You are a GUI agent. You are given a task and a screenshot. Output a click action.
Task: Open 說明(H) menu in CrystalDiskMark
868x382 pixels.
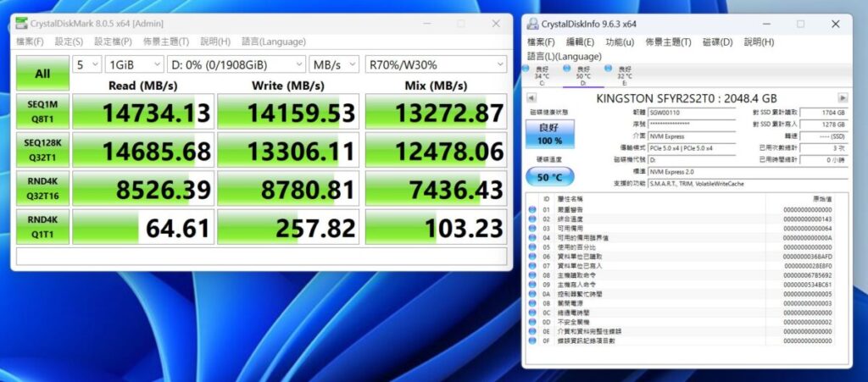(x=215, y=42)
